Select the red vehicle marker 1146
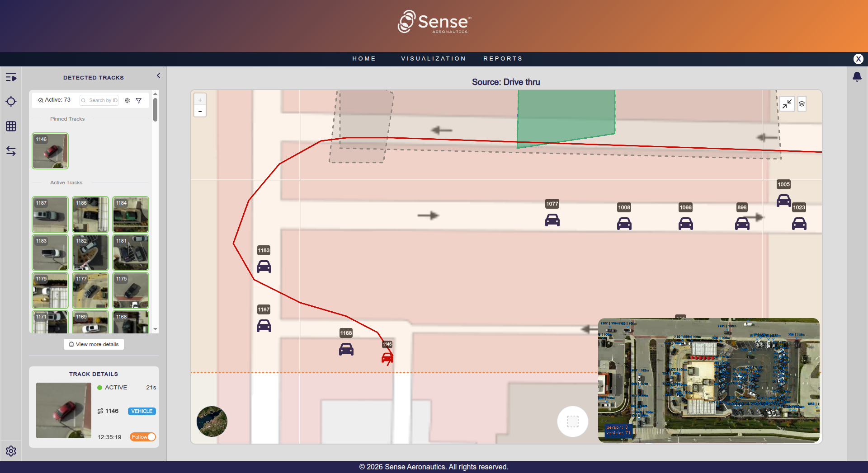Viewport: 868px width, 473px height. pyautogui.click(x=387, y=358)
